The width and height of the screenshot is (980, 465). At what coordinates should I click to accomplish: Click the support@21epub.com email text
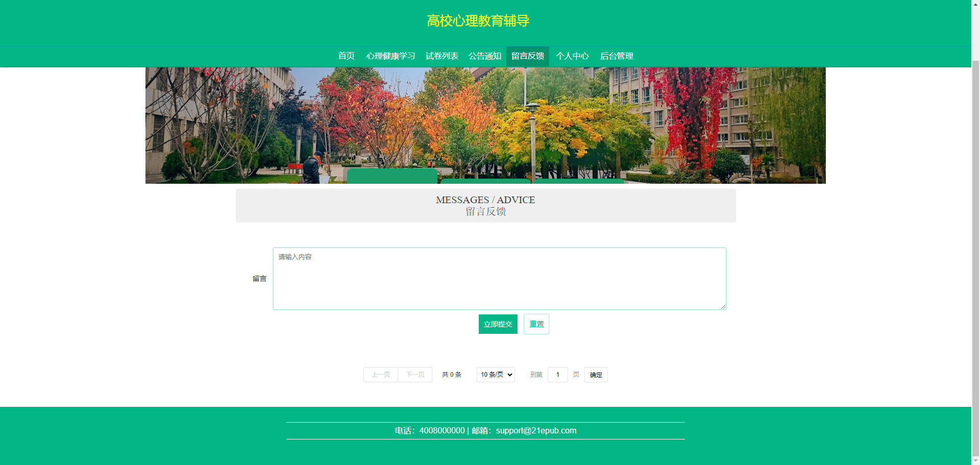point(536,431)
